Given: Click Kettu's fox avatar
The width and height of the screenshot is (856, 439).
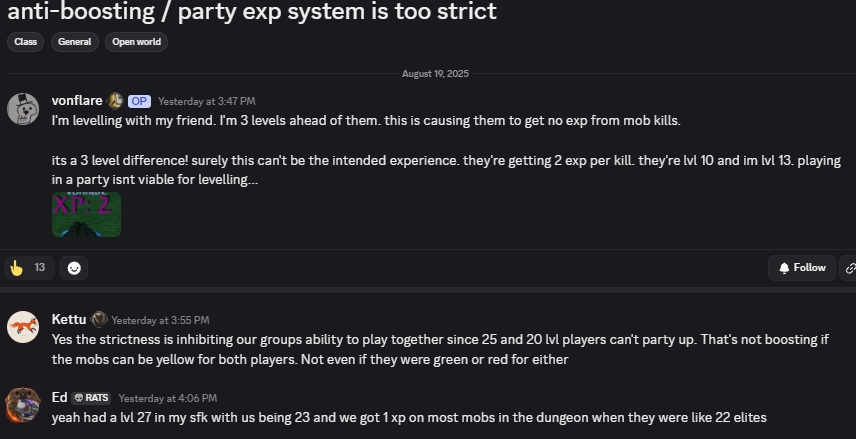Looking at the screenshot, I should pyautogui.click(x=23, y=327).
